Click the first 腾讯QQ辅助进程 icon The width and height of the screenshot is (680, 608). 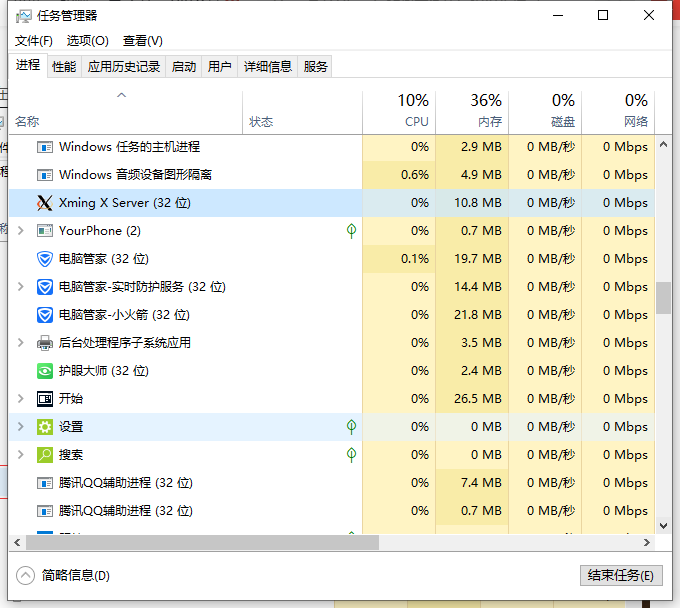coord(45,483)
